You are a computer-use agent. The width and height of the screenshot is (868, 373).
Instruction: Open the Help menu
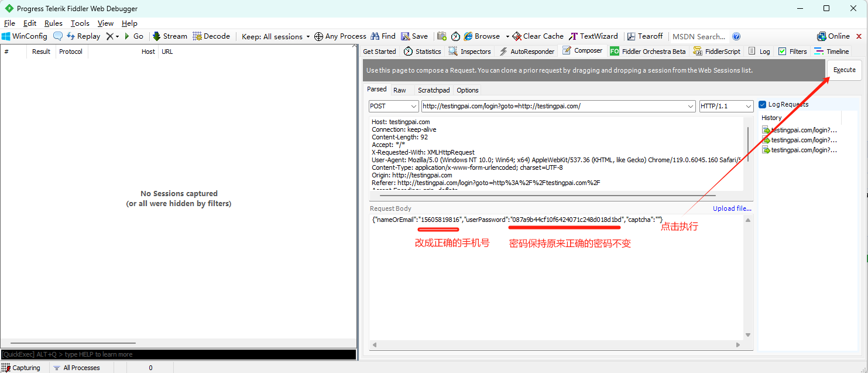coord(129,23)
